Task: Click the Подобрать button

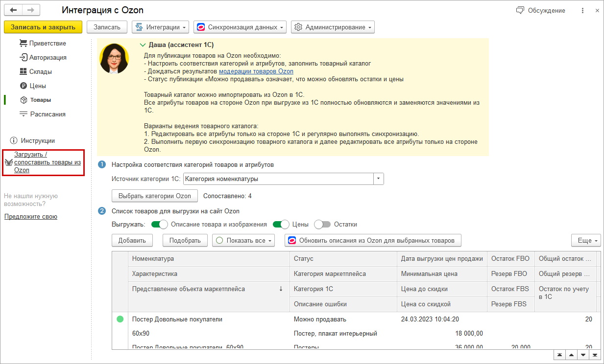Action: [x=185, y=240]
